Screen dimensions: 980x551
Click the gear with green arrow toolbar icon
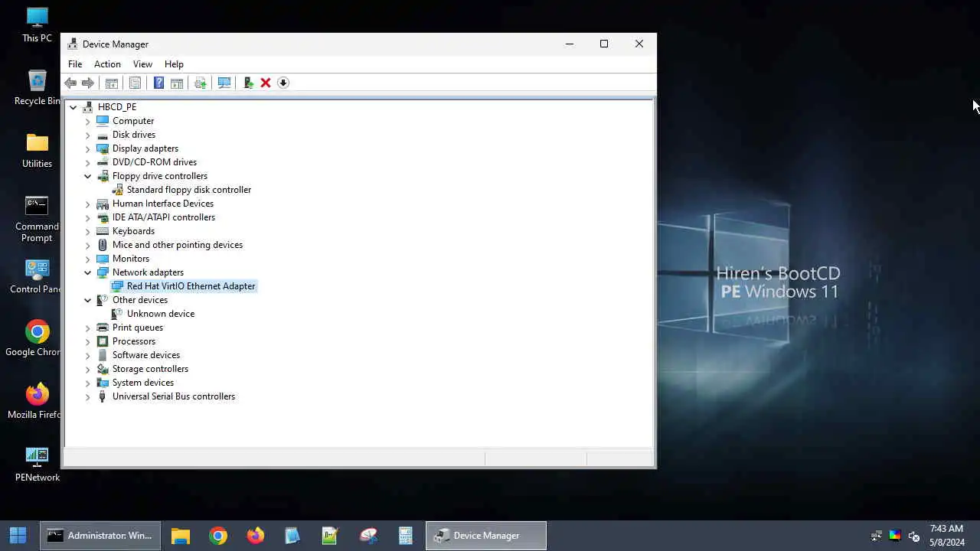point(201,83)
